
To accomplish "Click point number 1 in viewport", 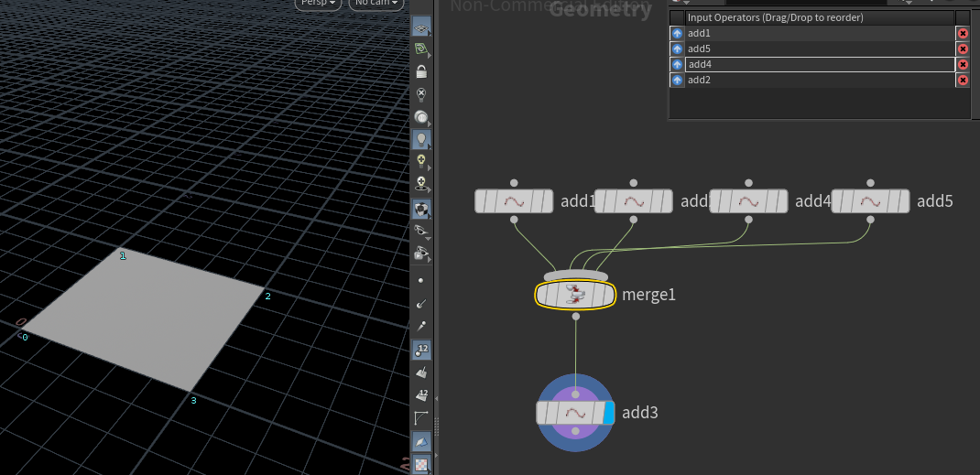I will coord(123,255).
